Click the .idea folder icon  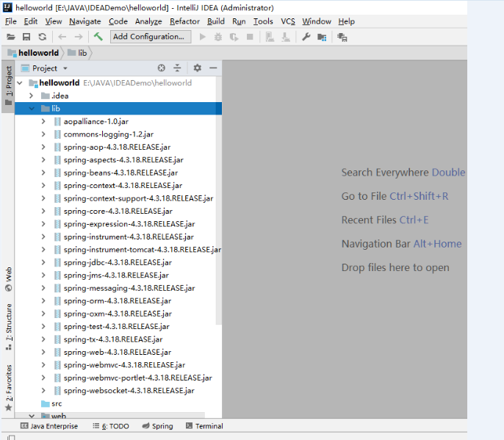click(x=46, y=95)
